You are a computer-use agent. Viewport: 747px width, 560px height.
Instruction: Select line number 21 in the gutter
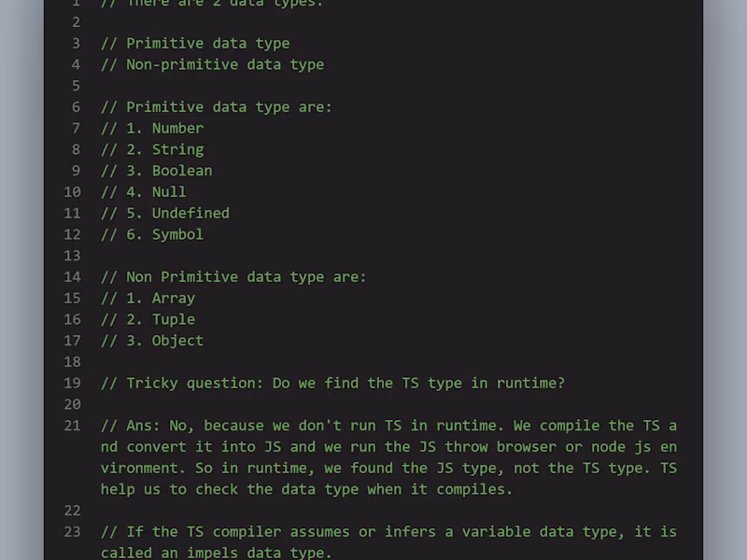[72, 426]
